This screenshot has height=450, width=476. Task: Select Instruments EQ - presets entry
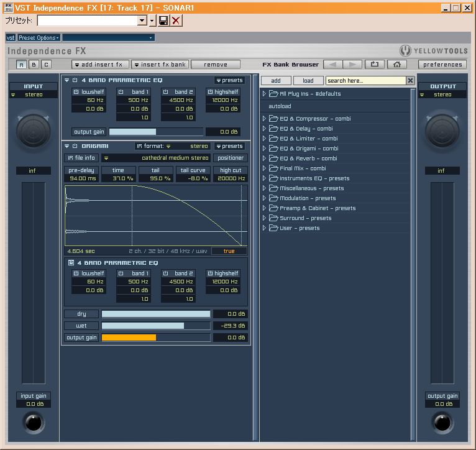coord(314,178)
